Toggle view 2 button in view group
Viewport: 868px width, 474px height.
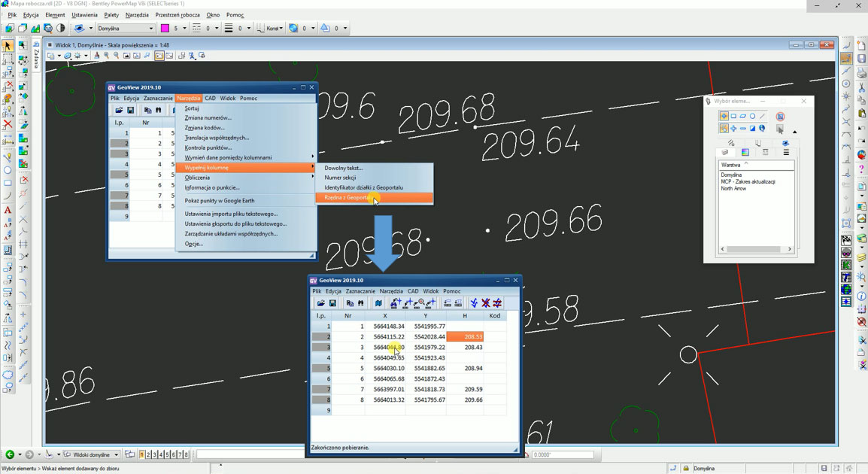148,454
